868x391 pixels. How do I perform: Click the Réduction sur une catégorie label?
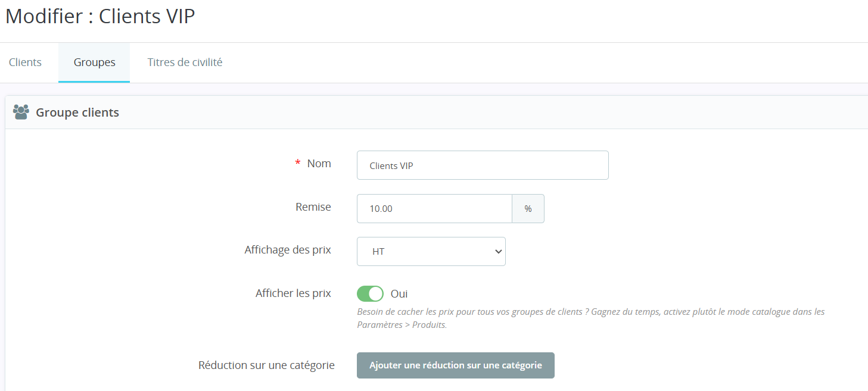click(266, 365)
